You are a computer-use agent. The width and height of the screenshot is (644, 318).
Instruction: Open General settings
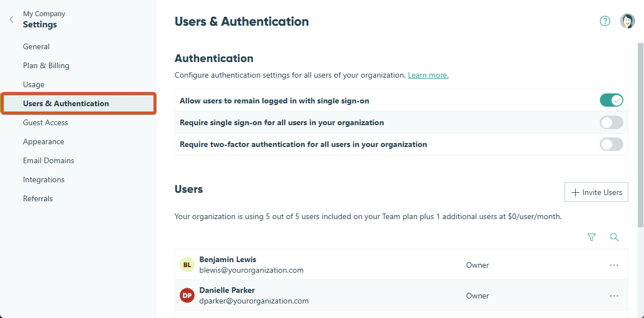(x=36, y=46)
